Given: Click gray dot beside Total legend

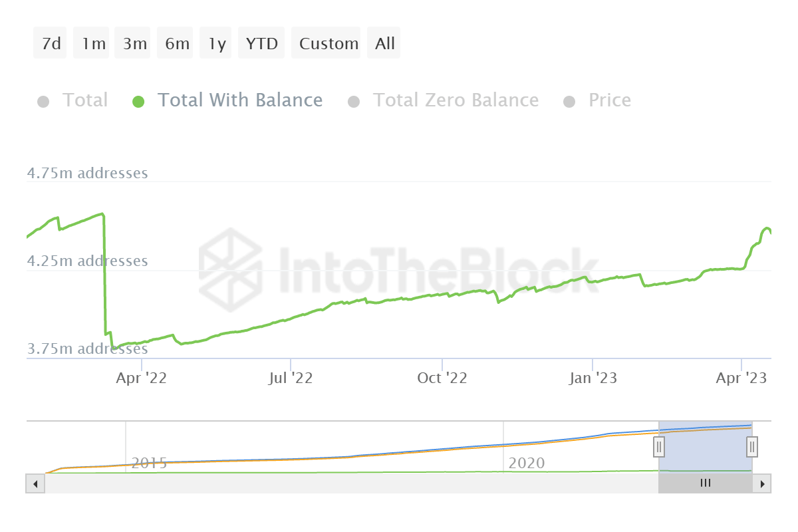Looking at the screenshot, I should coord(43,102).
